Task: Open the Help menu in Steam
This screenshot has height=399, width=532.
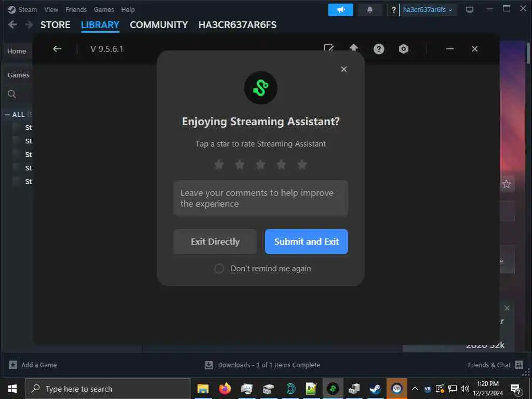Action: click(128, 9)
